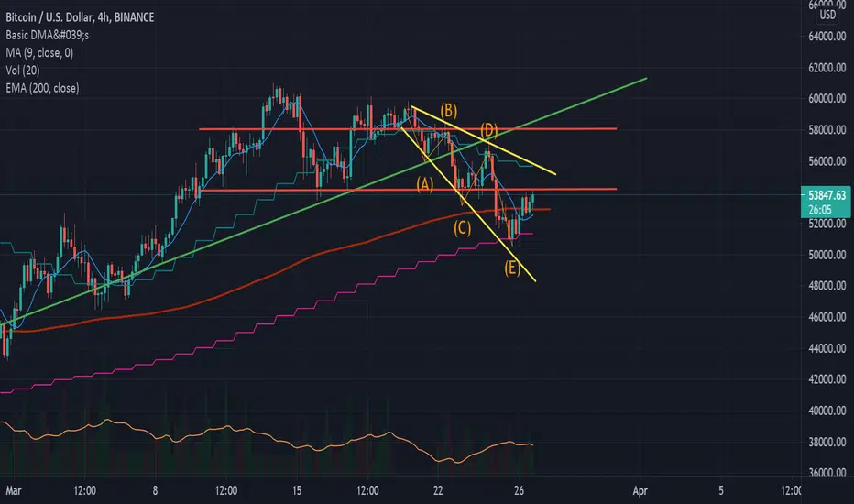This screenshot has width=854, height=504.
Task: Click the 56000.00 price axis label
Action: click(827, 161)
